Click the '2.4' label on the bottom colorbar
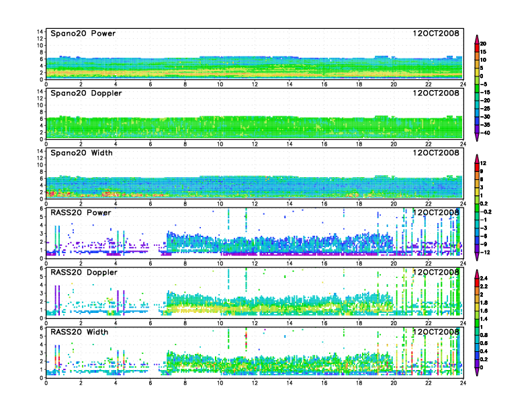This screenshot has height=411, width=532. click(484, 279)
